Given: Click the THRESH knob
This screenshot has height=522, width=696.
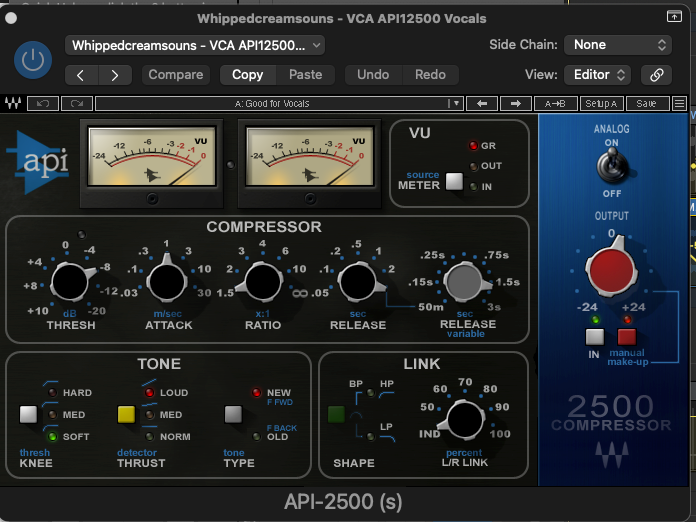Looking at the screenshot, I should tap(70, 282).
